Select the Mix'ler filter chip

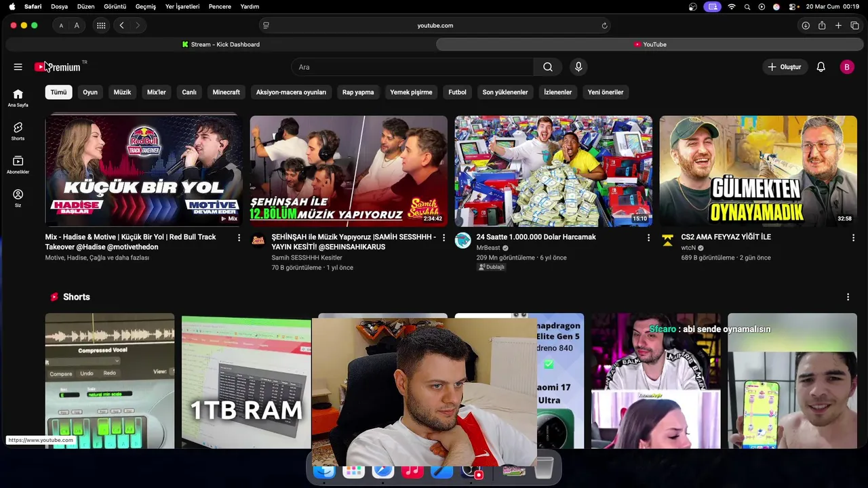(157, 92)
